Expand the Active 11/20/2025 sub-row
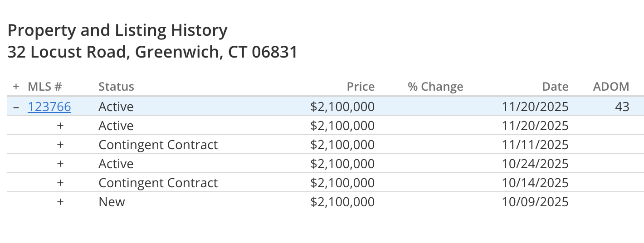644x243 pixels. (x=60, y=126)
